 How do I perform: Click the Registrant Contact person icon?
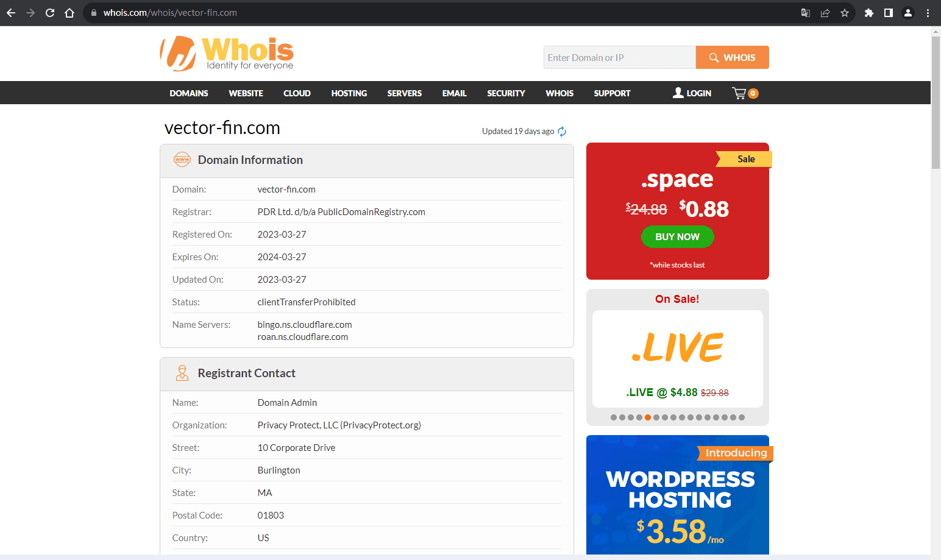(182, 373)
